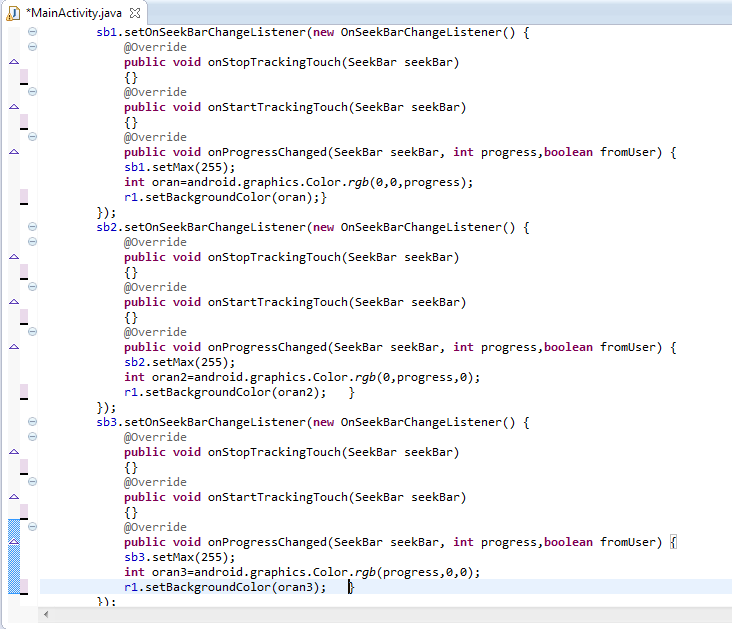Fold sb3's onStartTrackingTouch @Override method
Image resolution: width=732 pixels, height=629 pixels.
33,482
